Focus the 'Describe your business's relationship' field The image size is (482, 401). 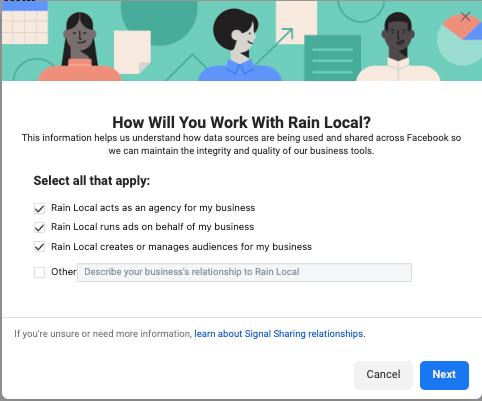[244, 272]
